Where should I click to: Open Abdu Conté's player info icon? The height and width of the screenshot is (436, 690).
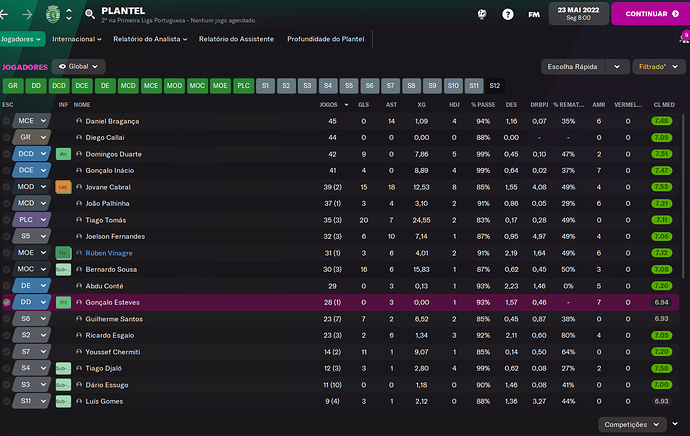point(79,286)
